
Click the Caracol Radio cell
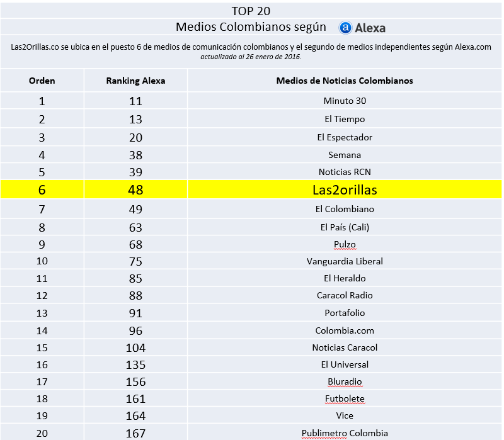(x=345, y=295)
